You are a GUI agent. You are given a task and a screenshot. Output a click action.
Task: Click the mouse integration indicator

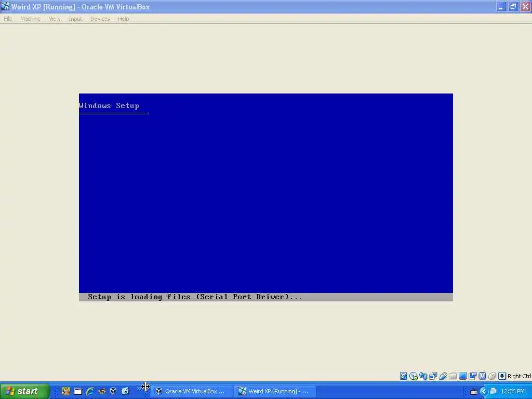[x=493, y=376]
